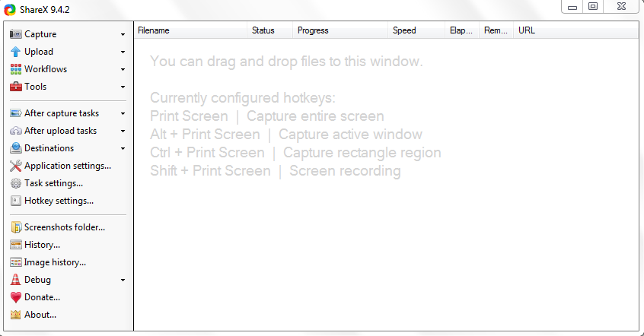Click the Screenshots folder icon
Image resolution: width=644 pixels, height=336 pixels.
15,227
